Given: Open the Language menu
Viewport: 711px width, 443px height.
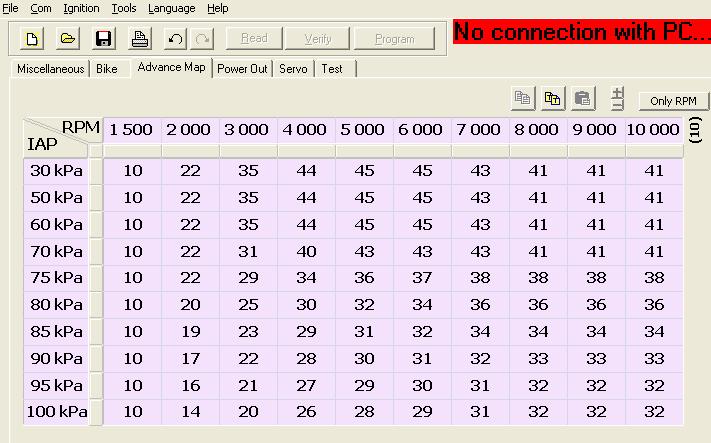Looking at the screenshot, I should pos(171,8).
